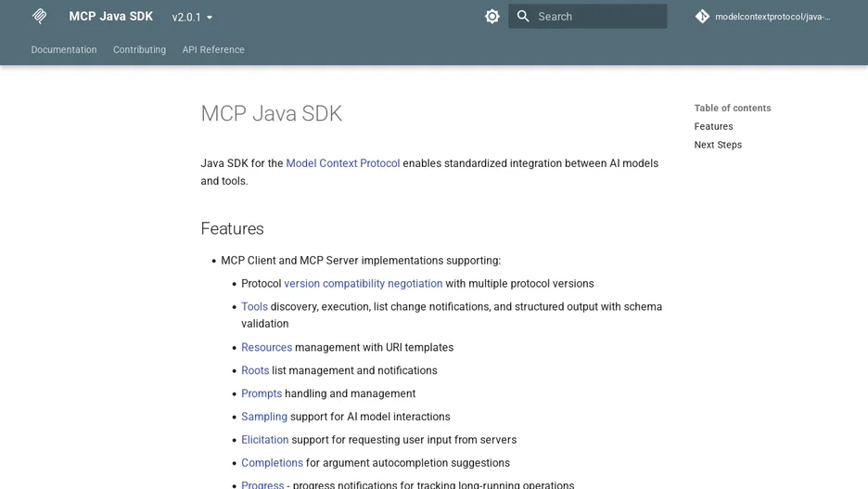Switch to the Documentation tab

pyautogui.click(x=64, y=50)
